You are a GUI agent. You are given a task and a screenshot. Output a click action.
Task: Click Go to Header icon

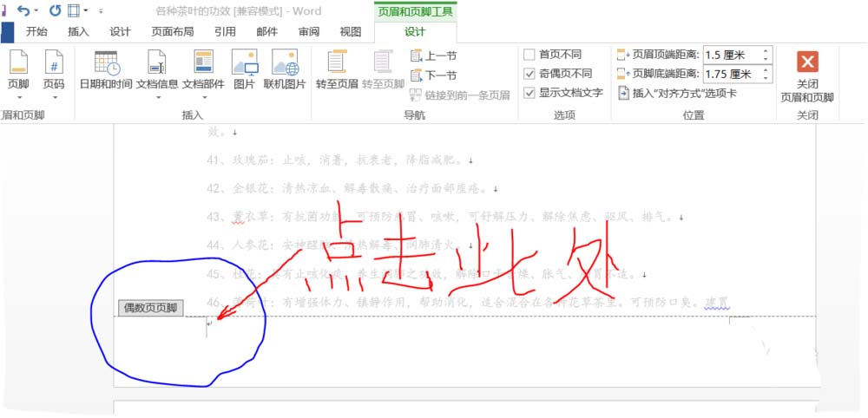point(337,63)
